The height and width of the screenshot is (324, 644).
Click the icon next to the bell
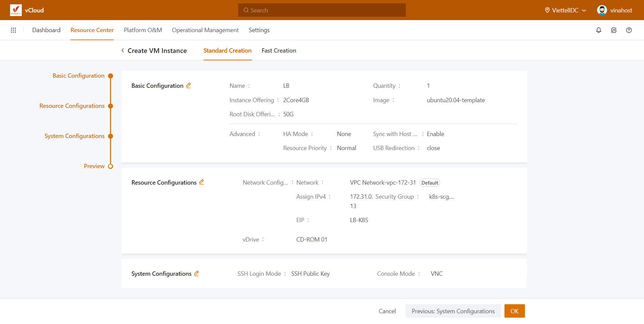pyautogui.click(x=613, y=30)
